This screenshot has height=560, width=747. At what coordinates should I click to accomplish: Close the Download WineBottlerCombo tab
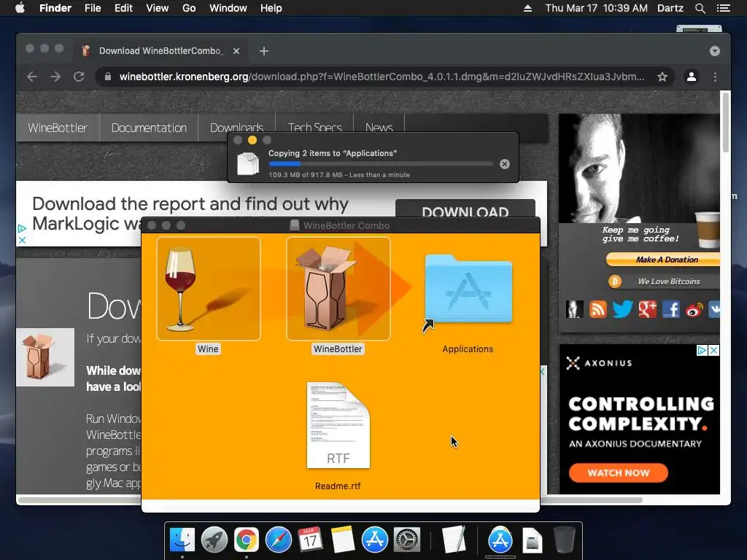pyautogui.click(x=236, y=51)
